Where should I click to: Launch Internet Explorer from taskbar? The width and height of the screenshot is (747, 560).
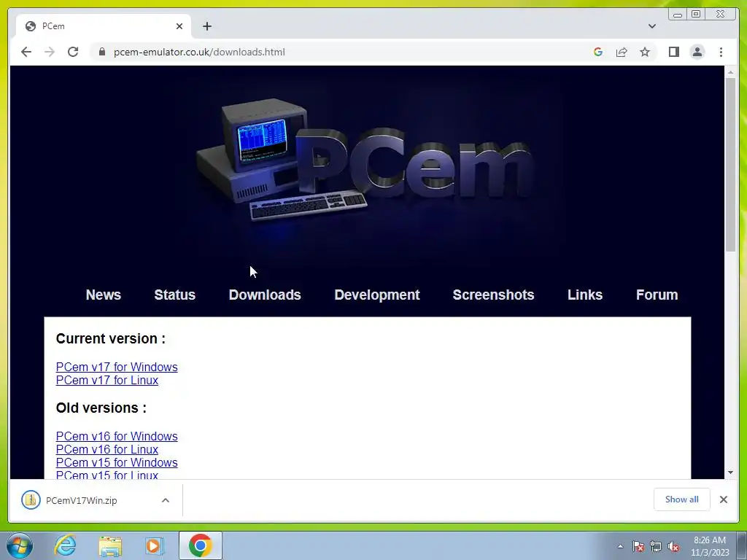click(x=65, y=545)
